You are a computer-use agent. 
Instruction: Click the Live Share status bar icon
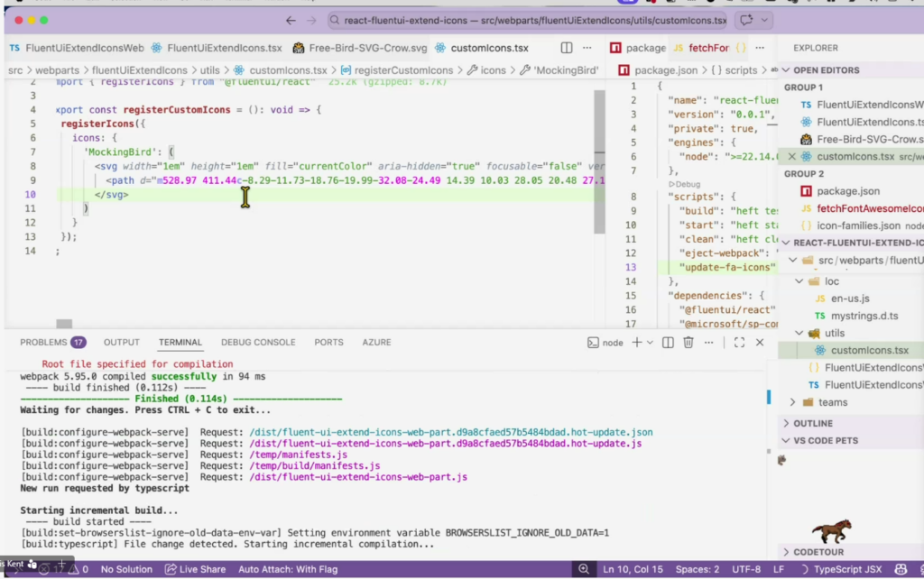click(195, 569)
